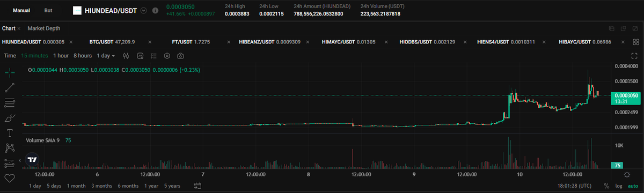This screenshot has height=193, width=644.
Task: Set chart range to 6 months
Action: (128, 186)
